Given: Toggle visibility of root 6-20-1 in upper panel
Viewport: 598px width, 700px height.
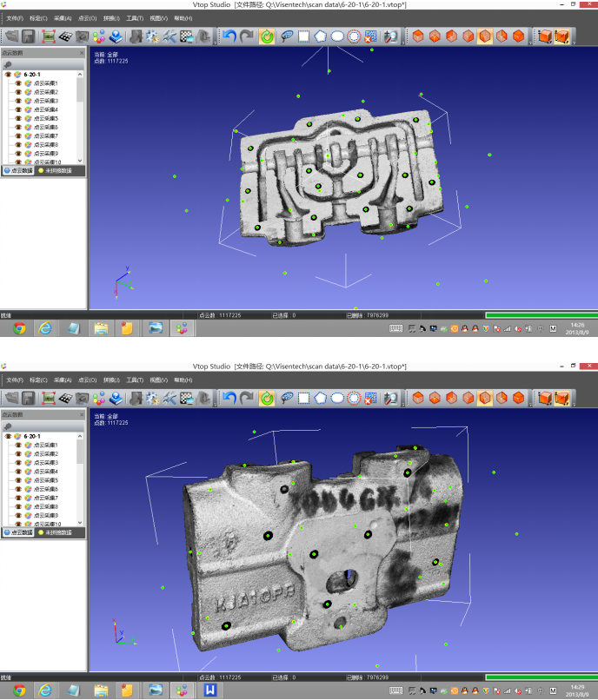Looking at the screenshot, I should tap(9, 75).
